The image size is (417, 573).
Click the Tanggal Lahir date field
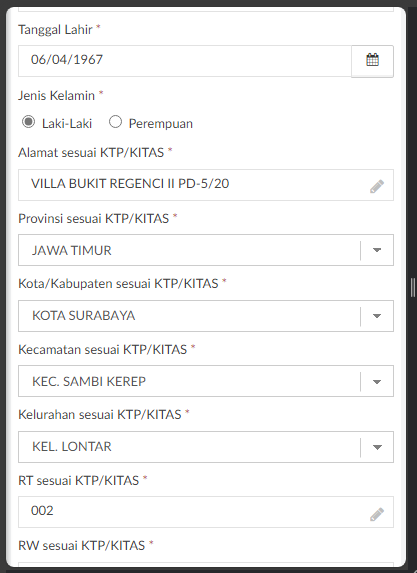click(x=185, y=61)
